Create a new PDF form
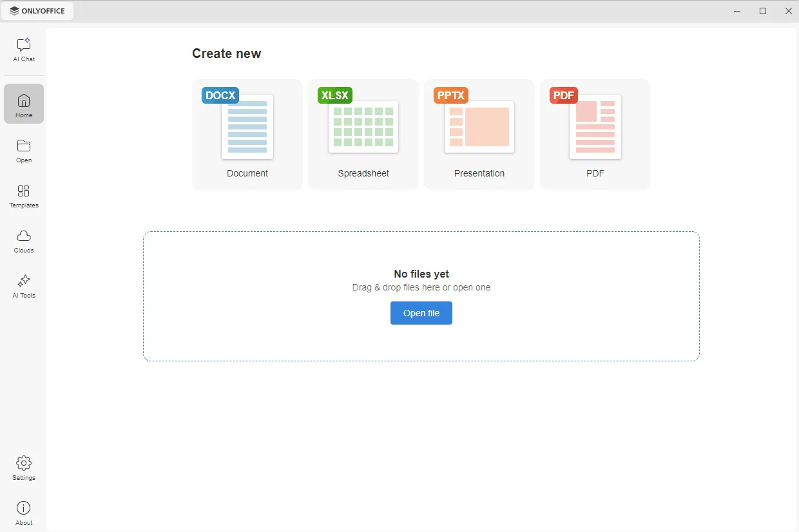Image resolution: width=799 pixels, height=532 pixels. tap(595, 135)
